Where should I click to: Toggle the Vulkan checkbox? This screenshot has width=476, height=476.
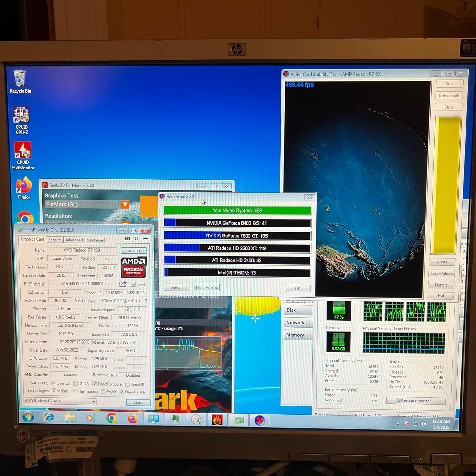coord(54,391)
